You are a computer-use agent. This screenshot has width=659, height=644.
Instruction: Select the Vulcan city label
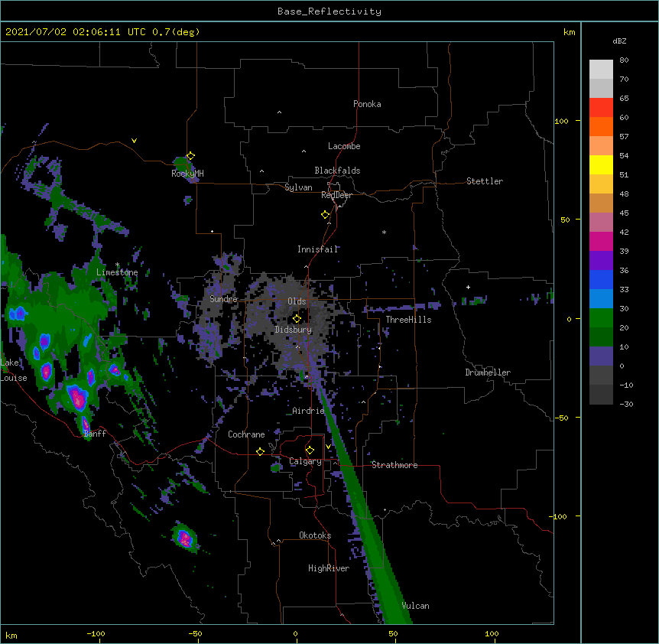pos(415,606)
